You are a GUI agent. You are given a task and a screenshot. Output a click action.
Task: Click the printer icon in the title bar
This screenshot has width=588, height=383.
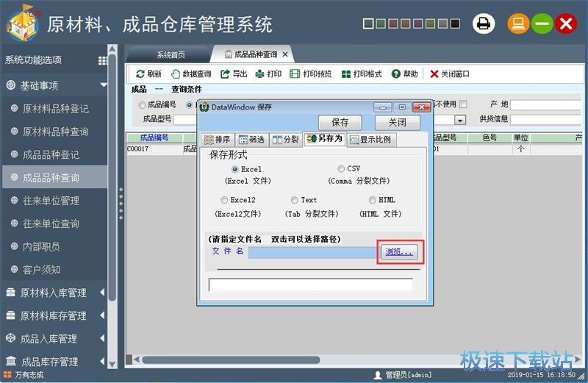tap(484, 24)
